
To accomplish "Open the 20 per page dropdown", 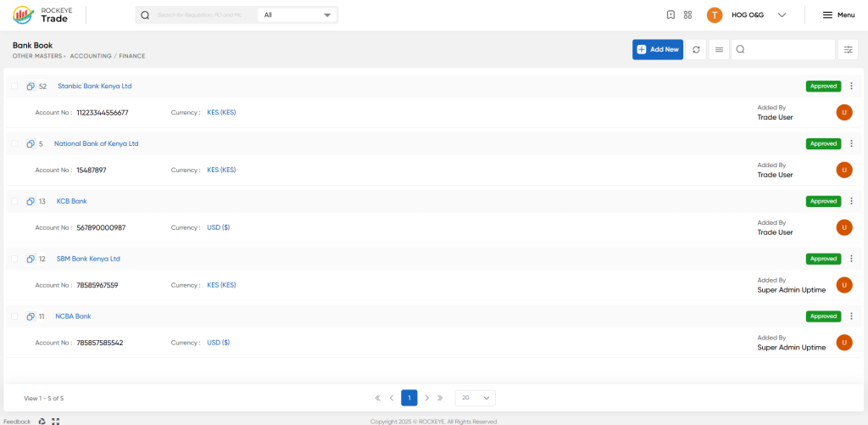I will (476, 398).
